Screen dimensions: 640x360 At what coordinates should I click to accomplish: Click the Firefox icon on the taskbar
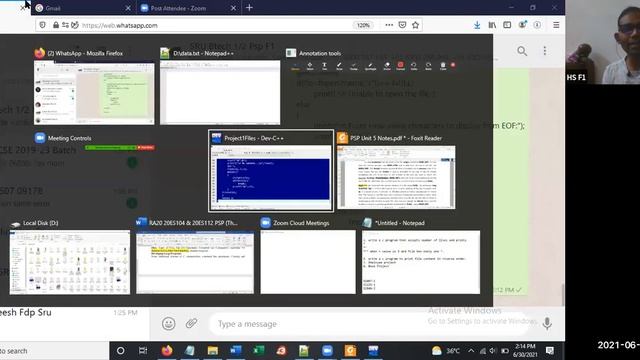coord(167,351)
